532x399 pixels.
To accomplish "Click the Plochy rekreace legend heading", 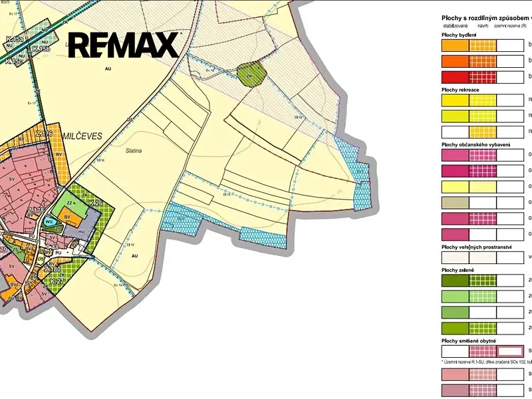I will point(460,90).
